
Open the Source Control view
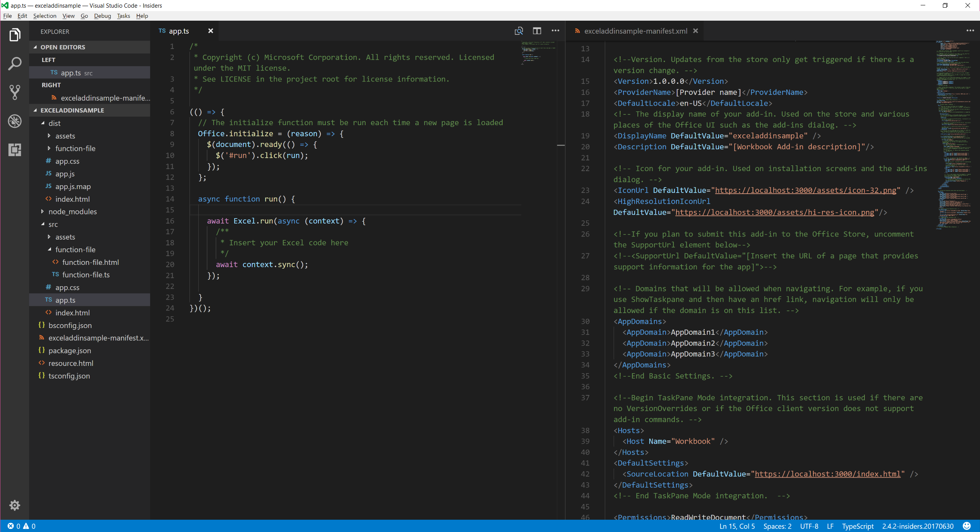click(x=15, y=92)
